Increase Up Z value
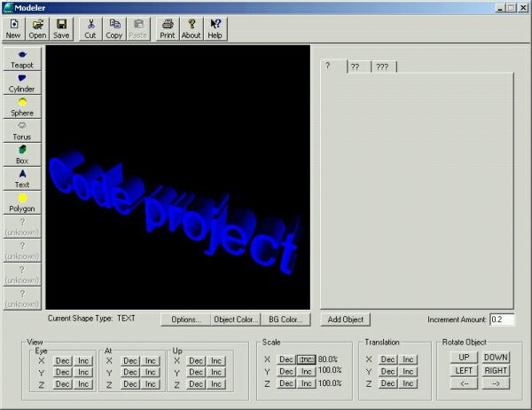 216,384
